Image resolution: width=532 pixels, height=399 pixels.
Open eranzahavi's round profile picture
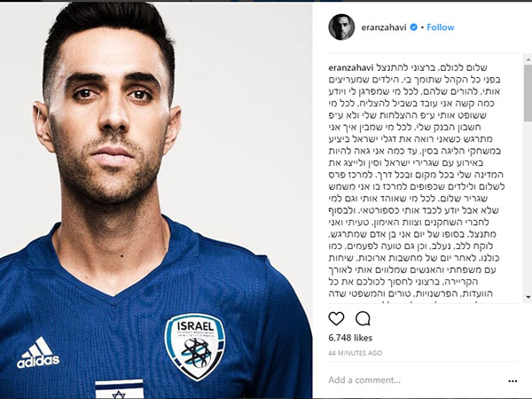click(x=341, y=27)
